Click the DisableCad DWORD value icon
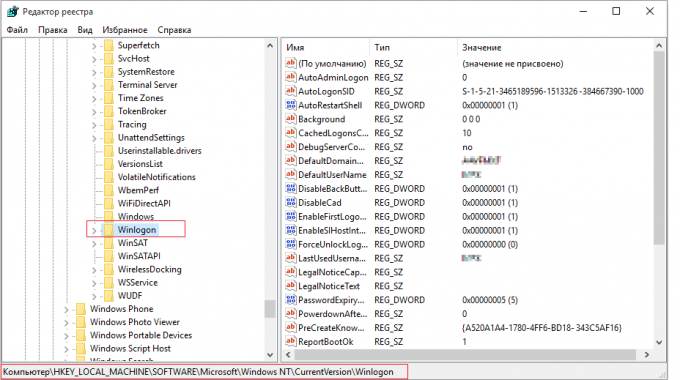The width and height of the screenshot is (680, 380). click(291, 202)
